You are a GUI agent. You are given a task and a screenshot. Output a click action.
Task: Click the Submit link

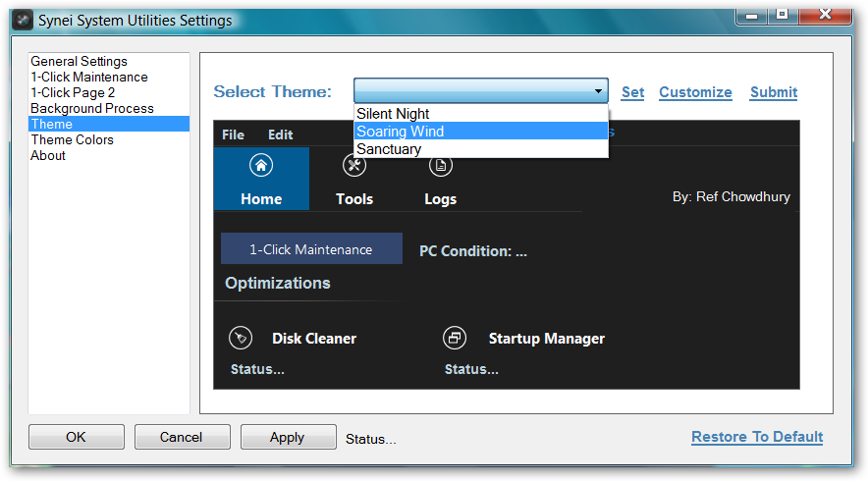point(774,92)
